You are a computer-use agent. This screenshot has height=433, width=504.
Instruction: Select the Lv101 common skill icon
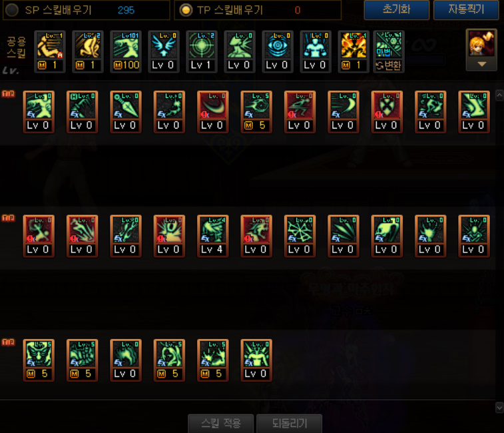coord(126,51)
